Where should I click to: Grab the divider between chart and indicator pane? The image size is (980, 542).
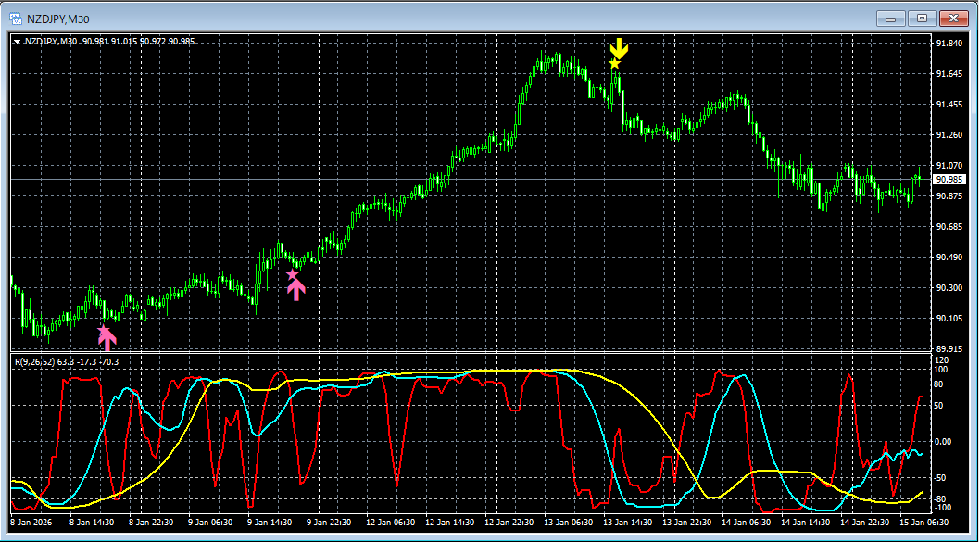coord(471,352)
